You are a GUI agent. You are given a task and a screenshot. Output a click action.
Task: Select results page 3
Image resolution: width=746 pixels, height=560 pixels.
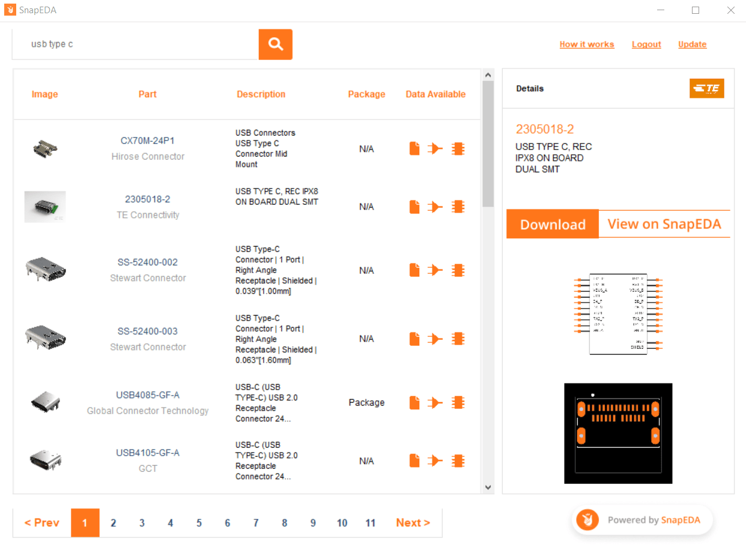142,522
